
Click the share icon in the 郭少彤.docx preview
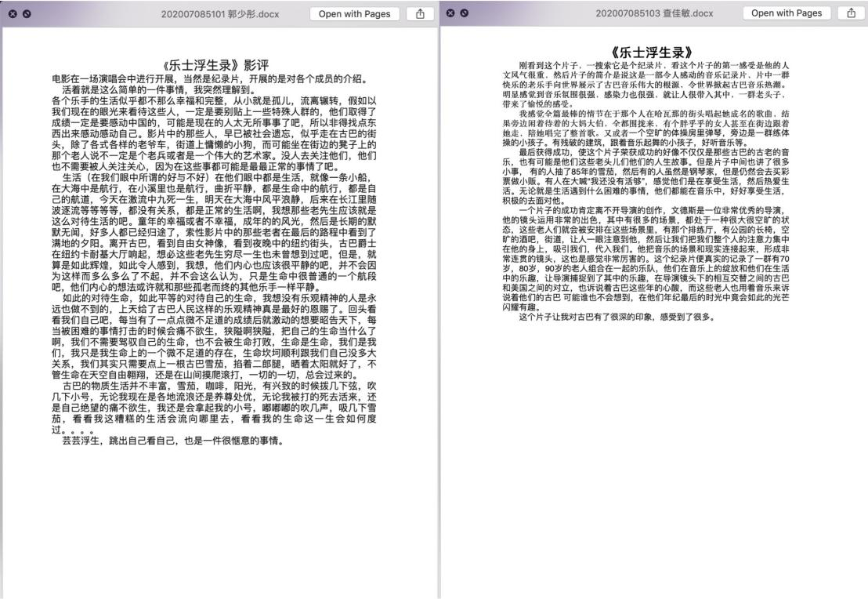[420, 13]
